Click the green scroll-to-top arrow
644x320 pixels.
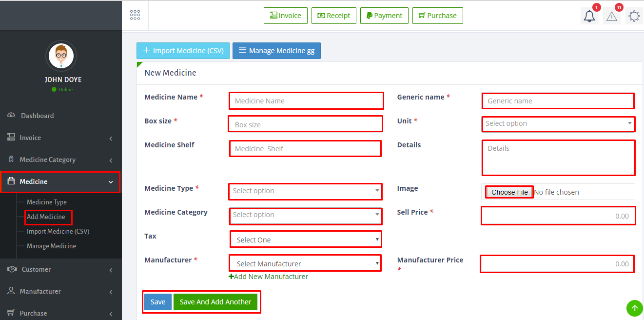[x=634, y=308]
